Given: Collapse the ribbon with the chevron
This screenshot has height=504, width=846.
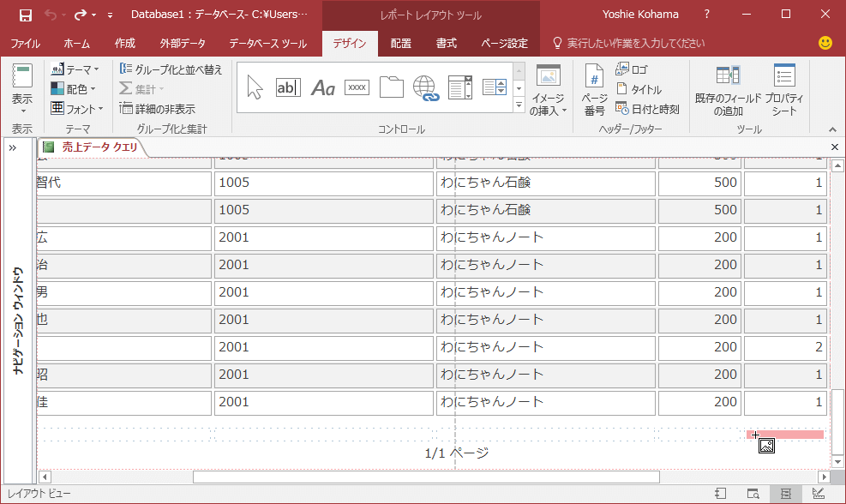Looking at the screenshot, I should (x=832, y=129).
